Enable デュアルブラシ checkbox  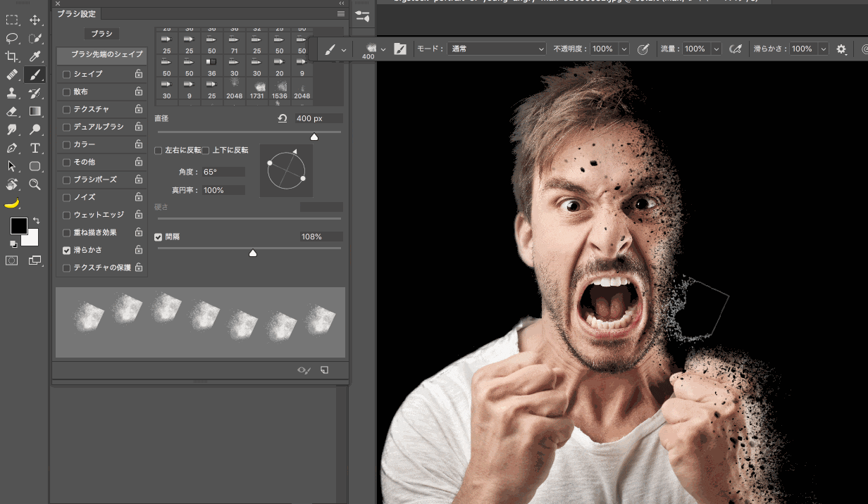66,127
